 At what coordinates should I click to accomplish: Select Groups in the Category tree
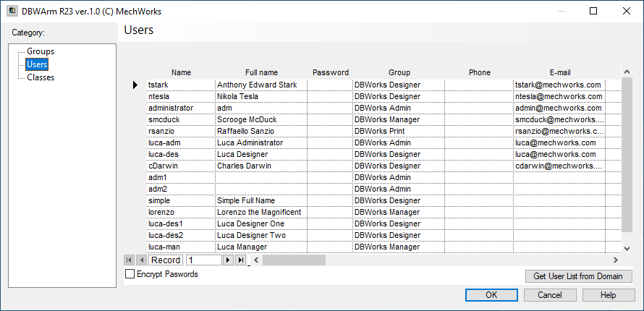pos(41,51)
